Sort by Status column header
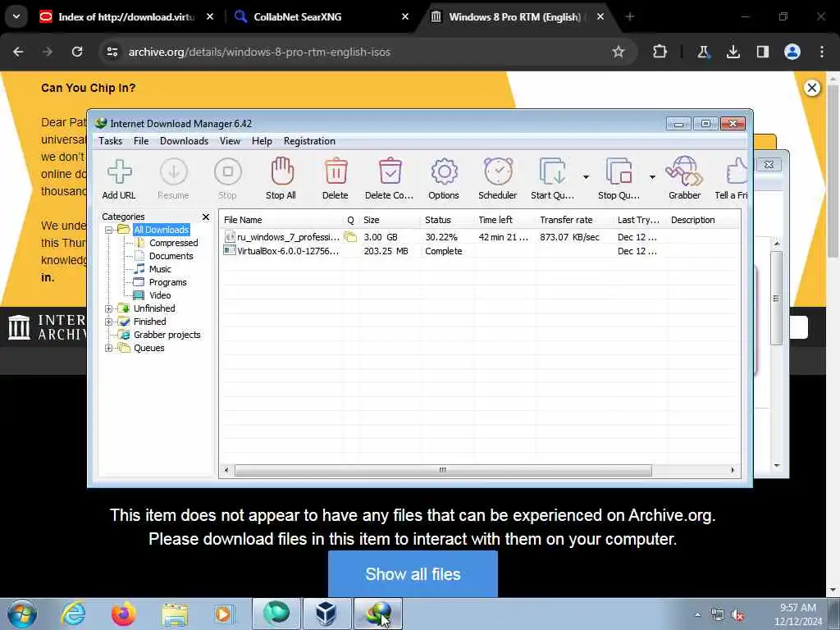 [x=447, y=220]
